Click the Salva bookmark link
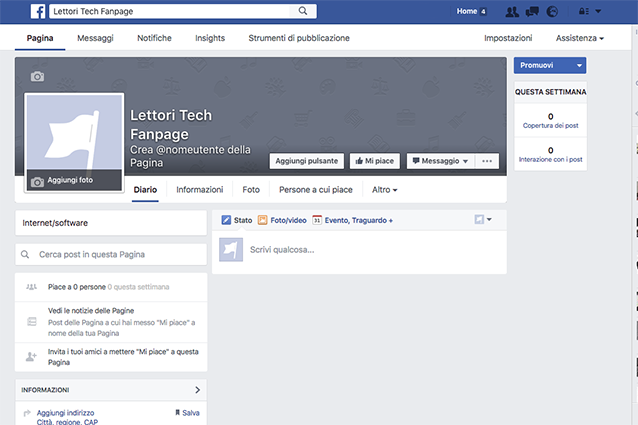638x425 pixels. point(187,413)
